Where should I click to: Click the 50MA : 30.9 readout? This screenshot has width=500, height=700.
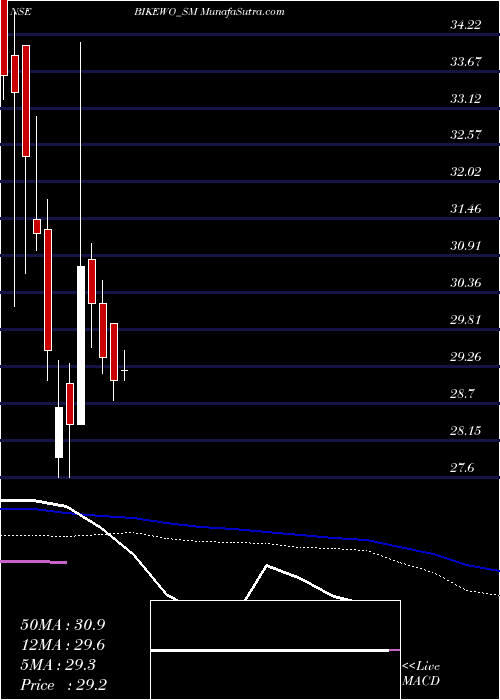tap(62, 625)
